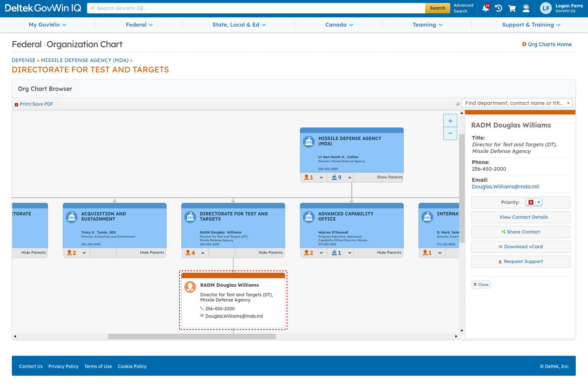Open the Terms of Use footer link

98,367
